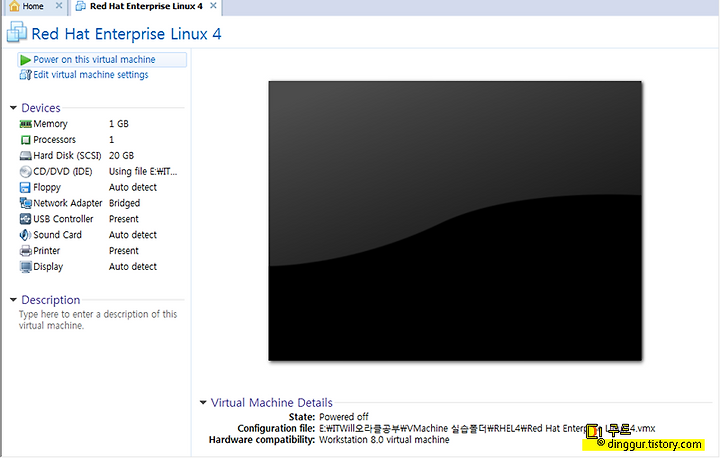Screen dimensions: 720x458
Task: Collapse the Virtual Machine Details section
Action: [203, 402]
